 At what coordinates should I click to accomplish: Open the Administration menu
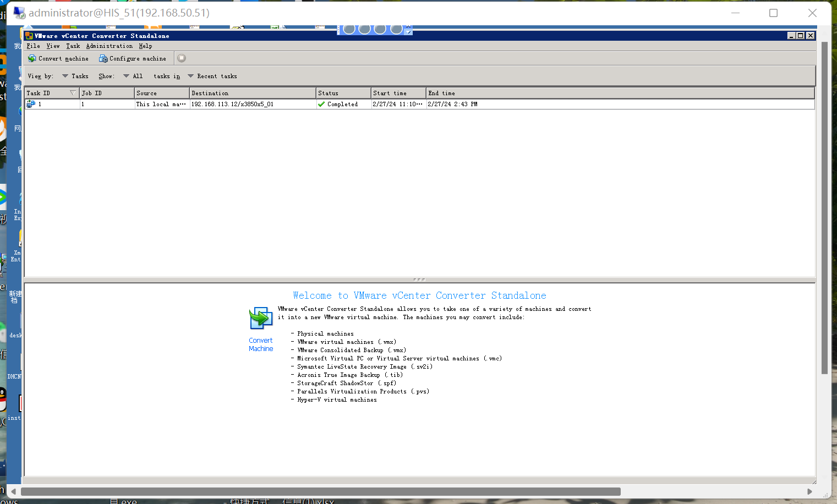[110, 46]
